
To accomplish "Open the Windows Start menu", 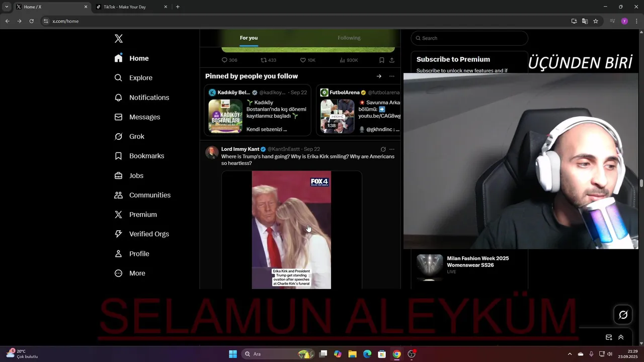I will point(233,354).
